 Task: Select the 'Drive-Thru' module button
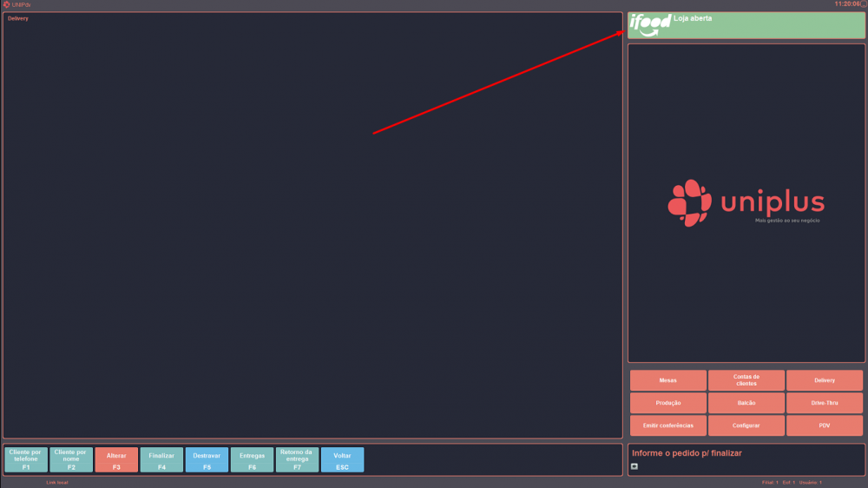(824, 403)
